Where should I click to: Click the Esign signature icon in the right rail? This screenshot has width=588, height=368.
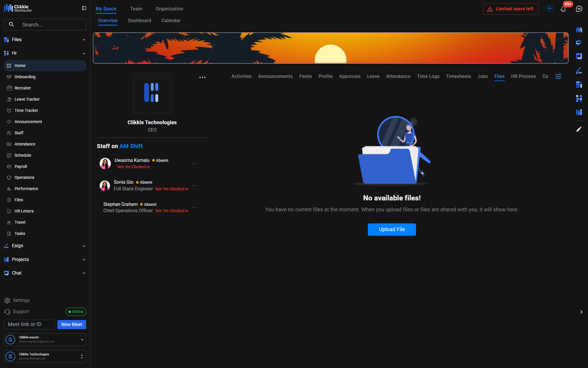579,71
